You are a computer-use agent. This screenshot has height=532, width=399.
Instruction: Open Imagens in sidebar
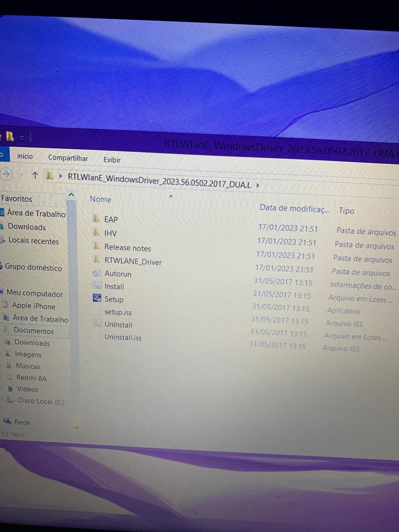[x=28, y=354]
